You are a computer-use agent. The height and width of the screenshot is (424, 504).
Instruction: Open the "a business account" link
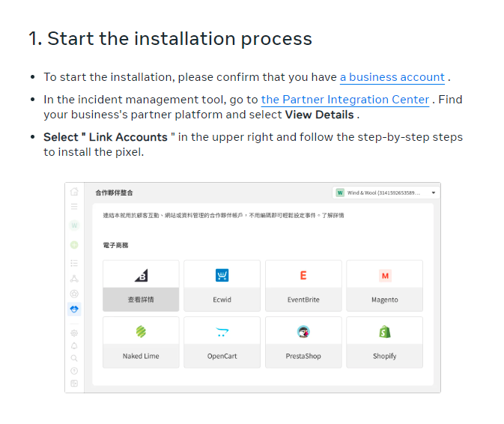tap(392, 77)
